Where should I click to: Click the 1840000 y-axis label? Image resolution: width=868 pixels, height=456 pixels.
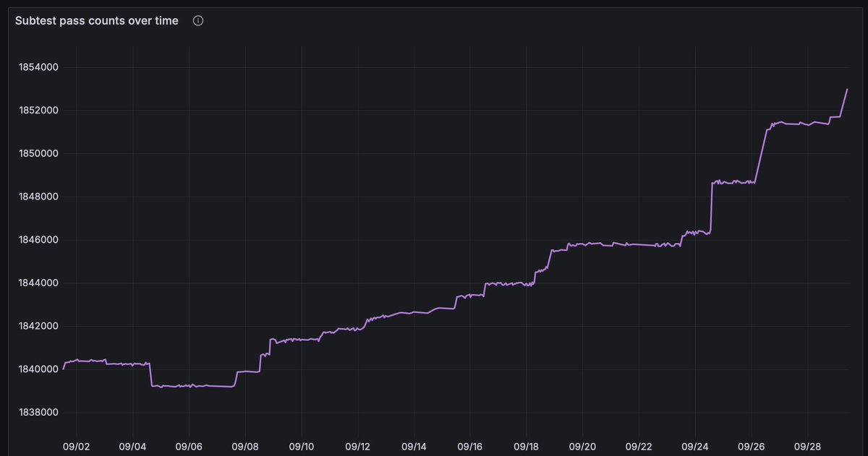point(38,369)
